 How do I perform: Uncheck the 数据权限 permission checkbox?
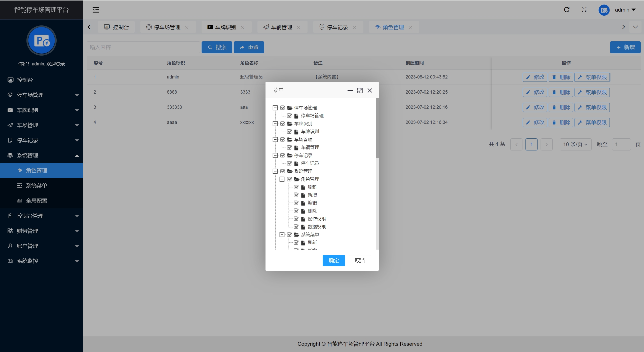point(296,226)
